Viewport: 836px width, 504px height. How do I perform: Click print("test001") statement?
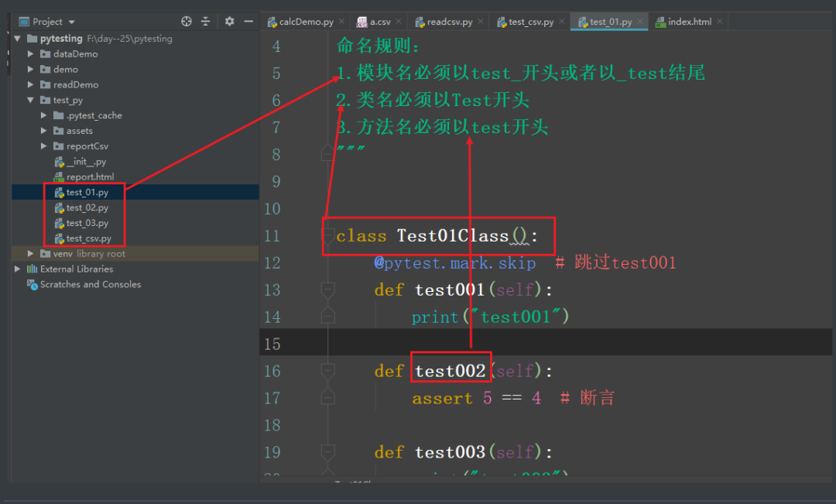click(491, 317)
